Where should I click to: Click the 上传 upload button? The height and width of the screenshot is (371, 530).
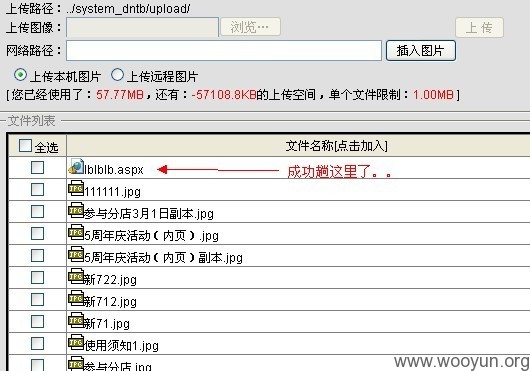click(479, 27)
